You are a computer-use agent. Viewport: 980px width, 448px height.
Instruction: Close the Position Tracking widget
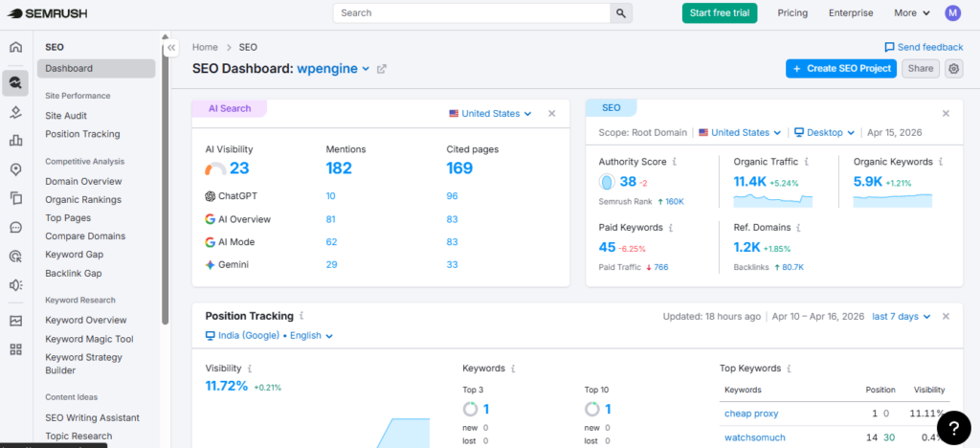(x=946, y=317)
